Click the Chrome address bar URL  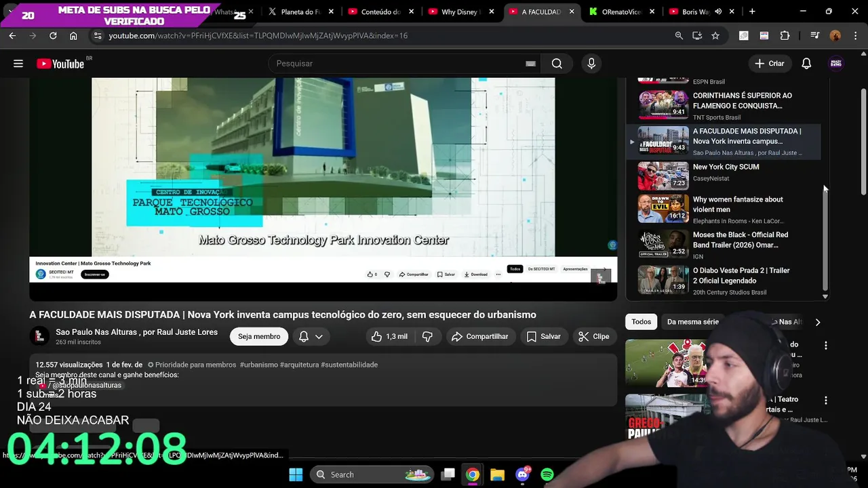258,36
